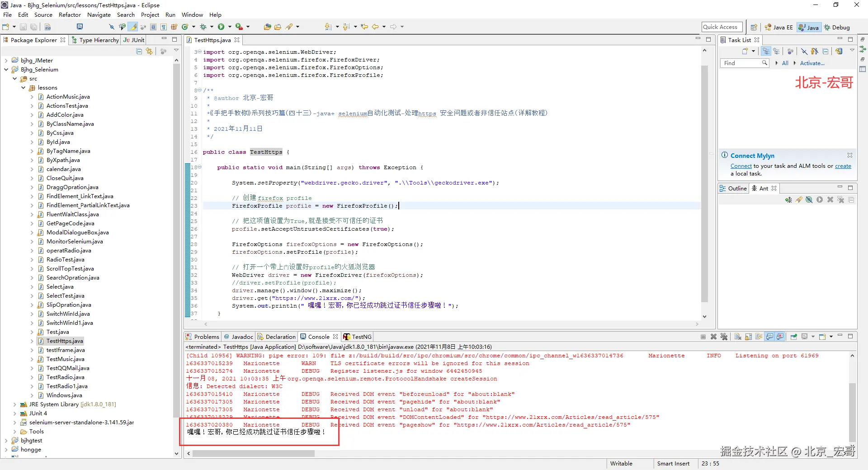Click the Debug bug toolbar icon
The height and width of the screenshot is (470, 868).
click(203, 27)
